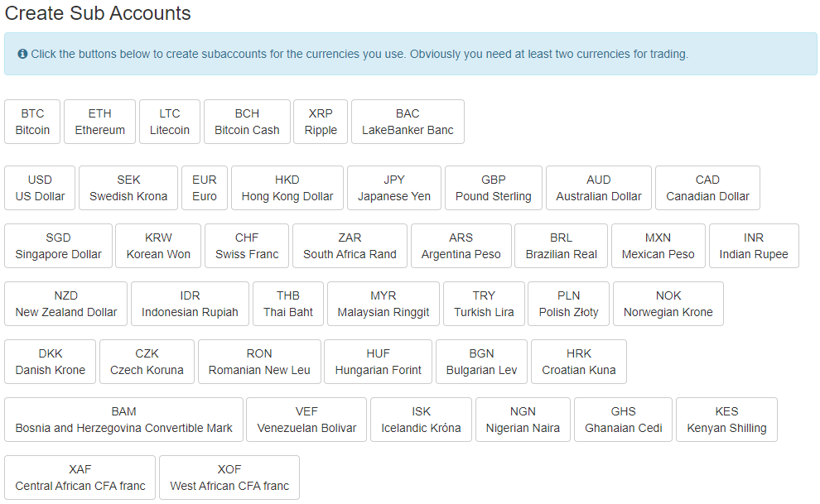Viewport: 820px width, 504px height.
Task: Add a KES Kenyan Shilling subaccount
Action: [727, 420]
